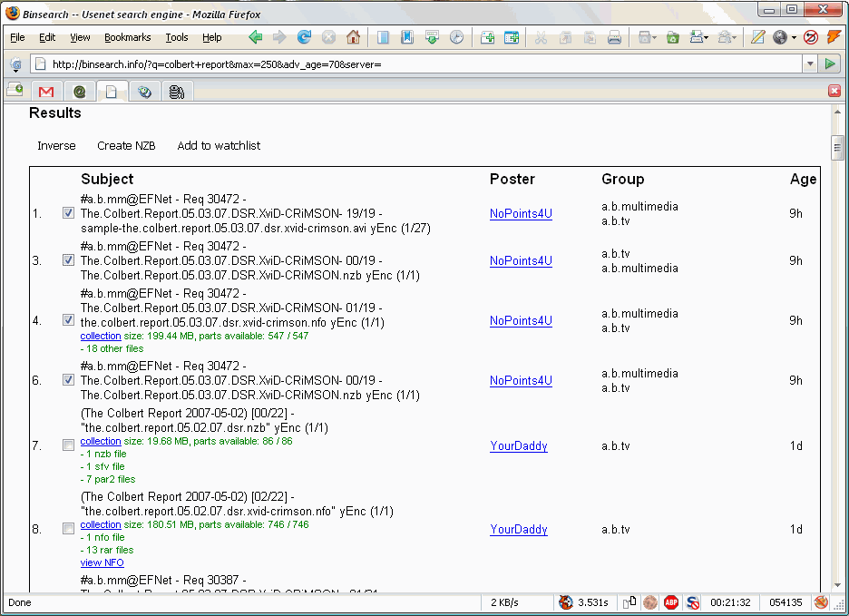Click the view NFO link

click(x=102, y=562)
